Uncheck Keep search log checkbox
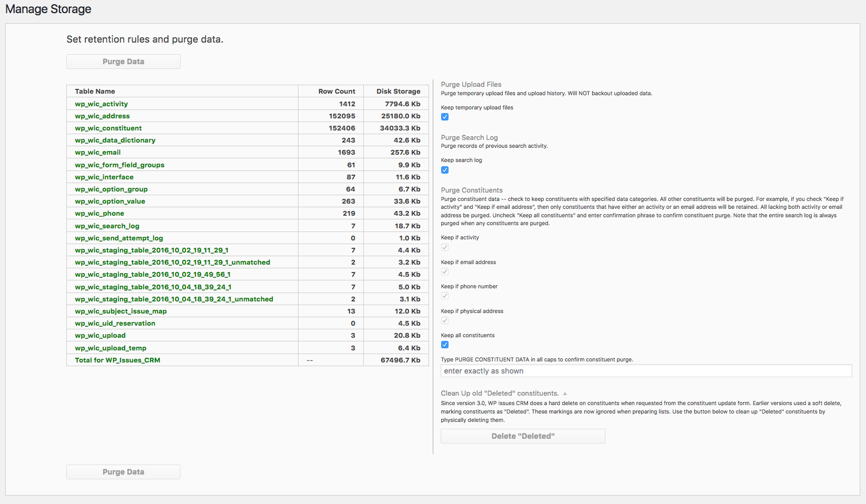The width and height of the screenshot is (866, 504). (x=445, y=170)
